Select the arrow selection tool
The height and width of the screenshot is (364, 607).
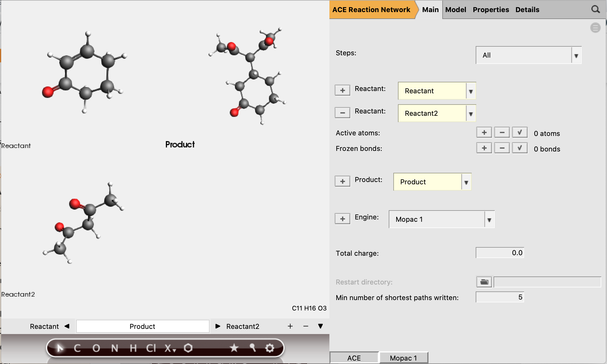pyautogui.click(x=60, y=348)
